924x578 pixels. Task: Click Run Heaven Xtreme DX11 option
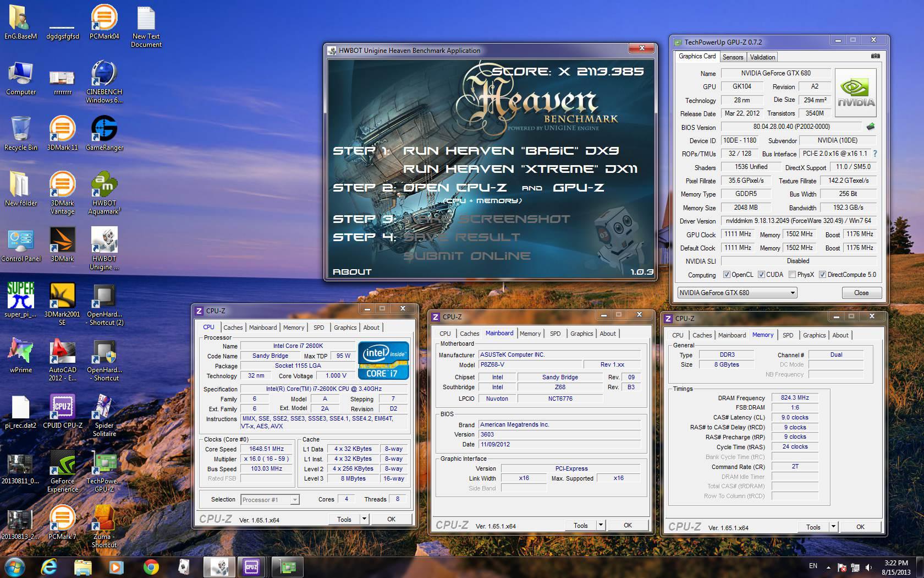tap(520, 169)
